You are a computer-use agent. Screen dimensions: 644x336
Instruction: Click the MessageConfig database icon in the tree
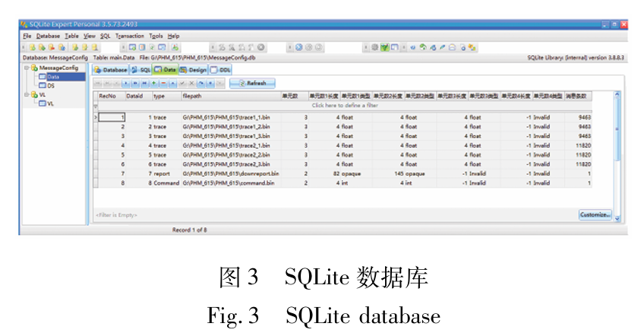tap(34, 68)
